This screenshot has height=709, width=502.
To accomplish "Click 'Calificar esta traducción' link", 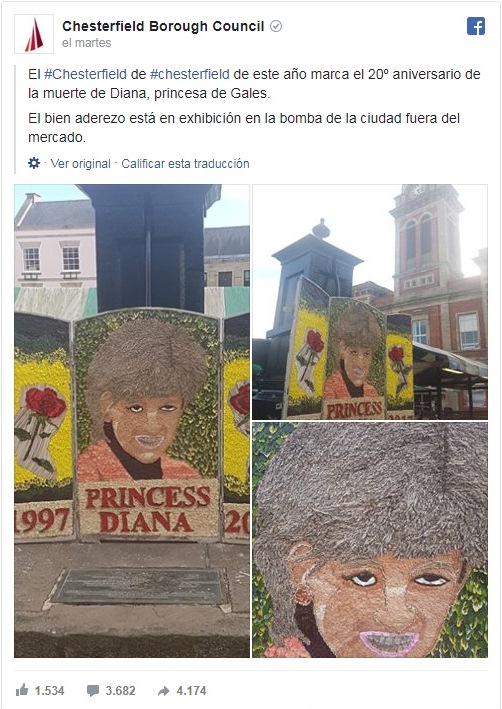I will click(185, 164).
